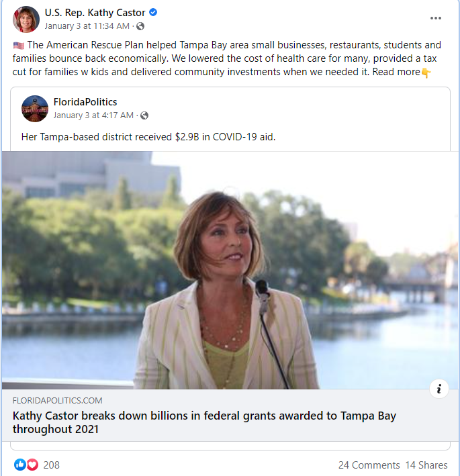Click U.S. Rep. Kathy Castor profile picture
This screenshot has width=460, height=476.
[26, 19]
